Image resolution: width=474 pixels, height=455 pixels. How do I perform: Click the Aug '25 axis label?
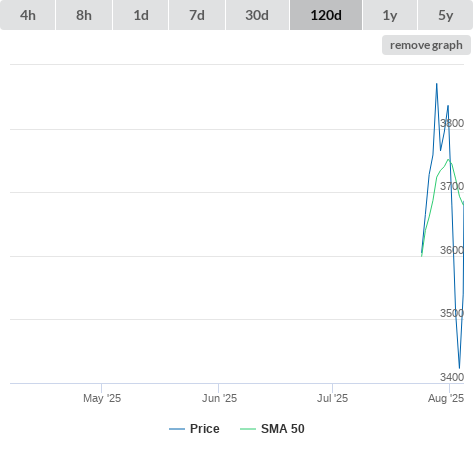click(446, 398)
